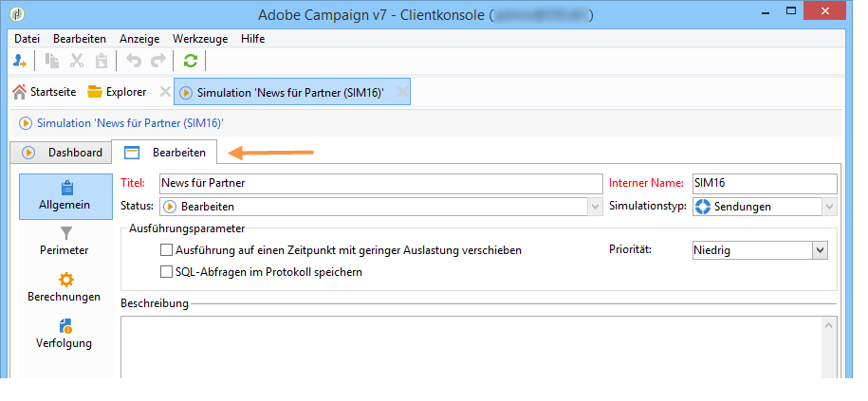Click into the Titel input field
The image size is (868, 401).
[380, 183]
